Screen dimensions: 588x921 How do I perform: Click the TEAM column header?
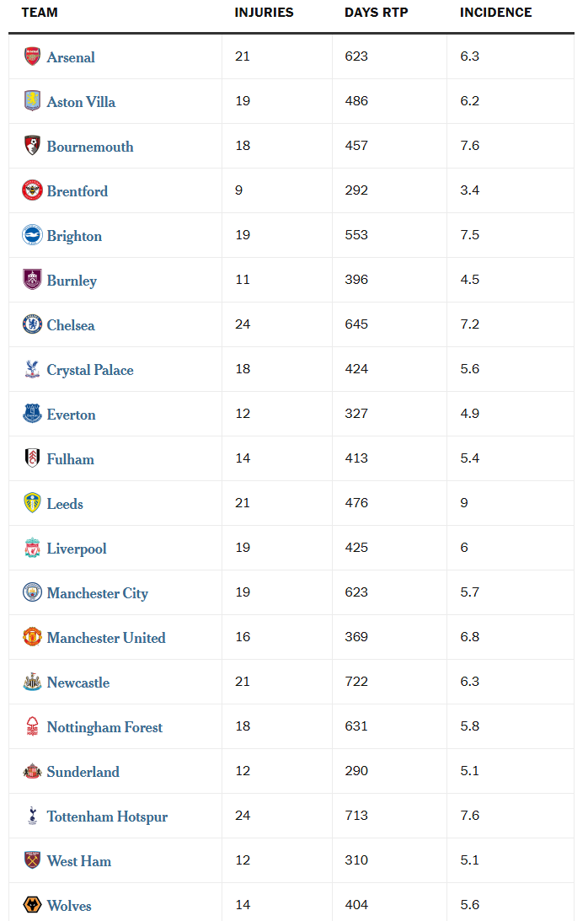coord(40,13)
